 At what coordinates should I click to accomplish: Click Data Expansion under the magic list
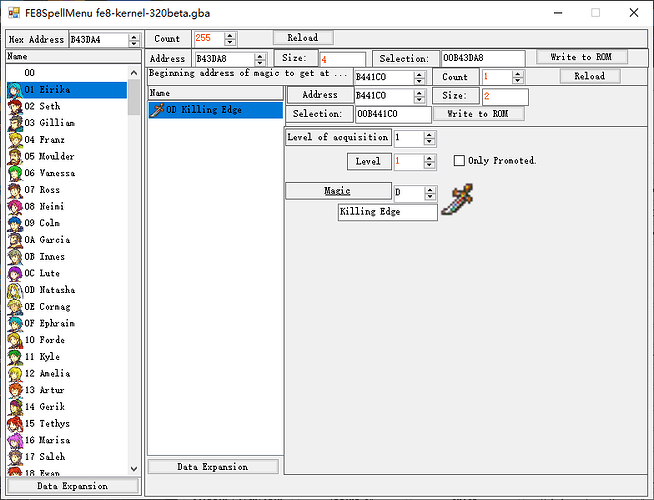click(213, 467)
